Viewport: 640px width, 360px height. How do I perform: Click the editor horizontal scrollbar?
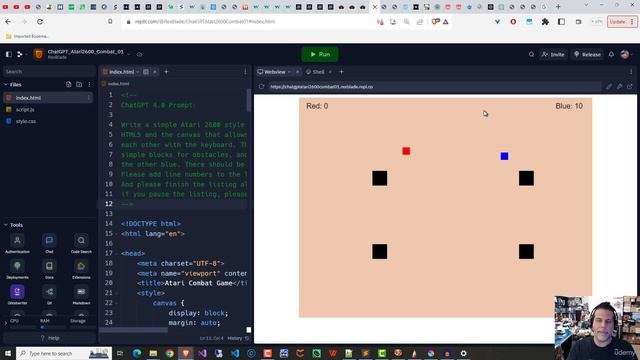pos(133,330)
